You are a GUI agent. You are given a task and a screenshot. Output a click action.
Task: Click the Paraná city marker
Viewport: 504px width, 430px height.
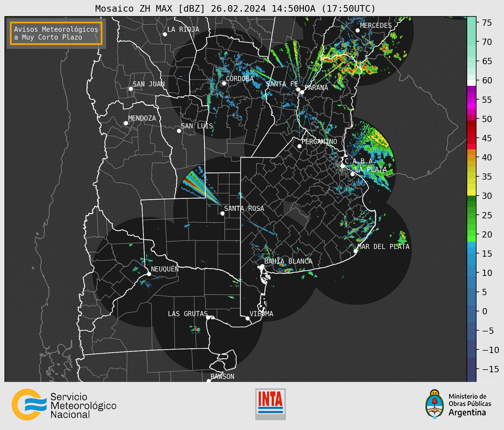(x=302, y=92)
